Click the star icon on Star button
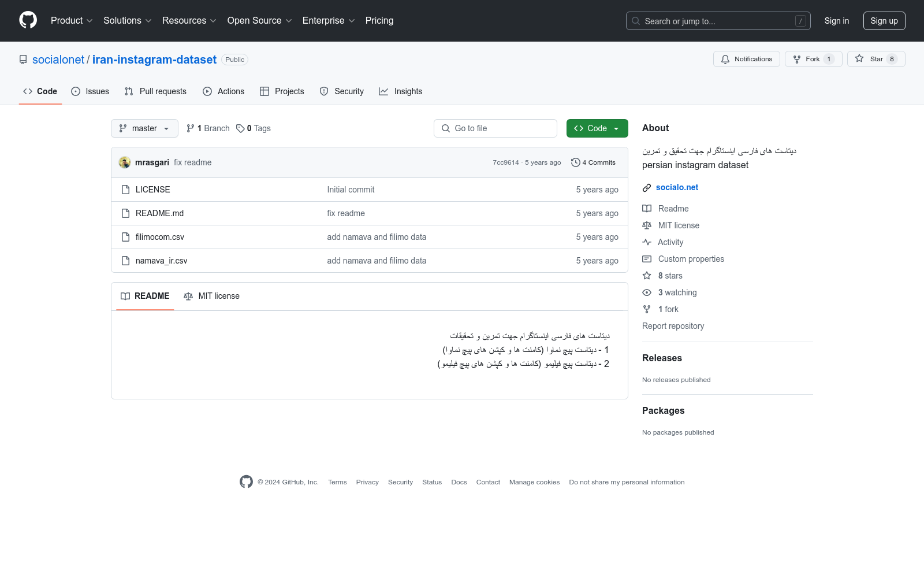Image resolution: width=924 pixels, height=578 pixels. coord(859,59)
